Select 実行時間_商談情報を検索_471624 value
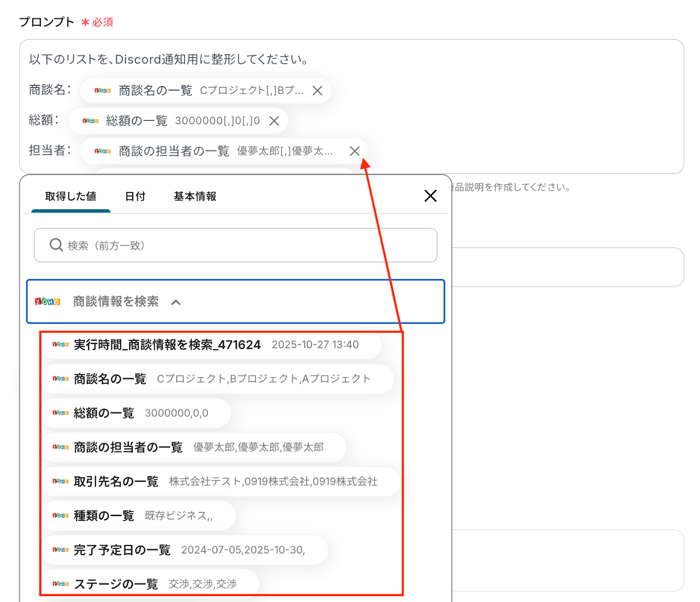 coord(211,345)
